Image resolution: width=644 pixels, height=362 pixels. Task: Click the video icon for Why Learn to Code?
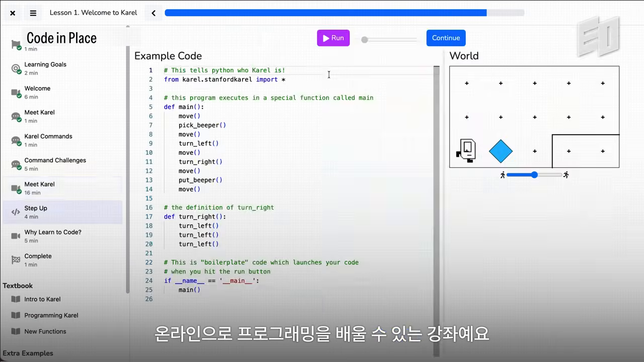tap(16, 236)
